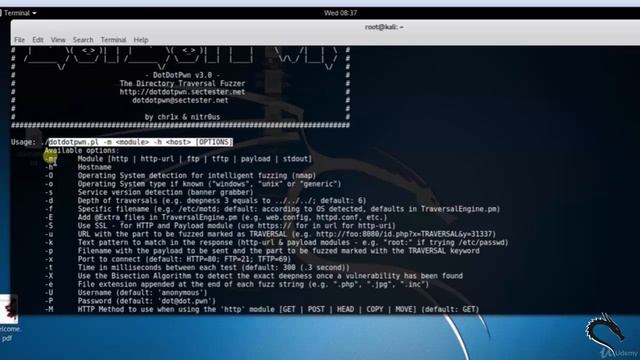This screenshot has height=360, width=640.
Task: Click the Password default dot@dot.pwn line
Action: coord(130,301)
